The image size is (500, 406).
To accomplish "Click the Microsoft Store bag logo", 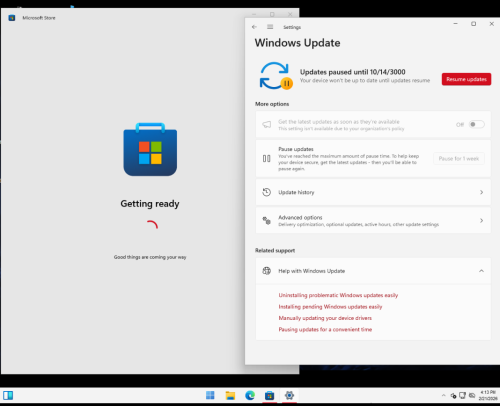I will [x=150, y=149].
